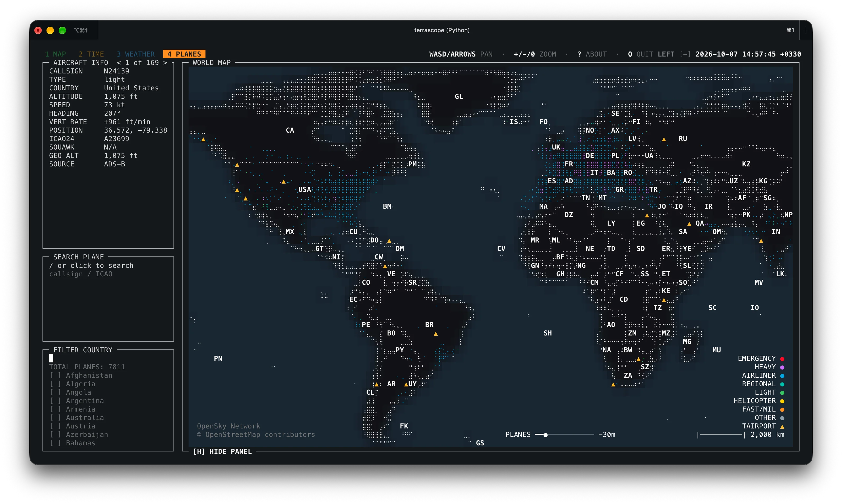Click the AIRLINER blue legend dot

[782, 376]
